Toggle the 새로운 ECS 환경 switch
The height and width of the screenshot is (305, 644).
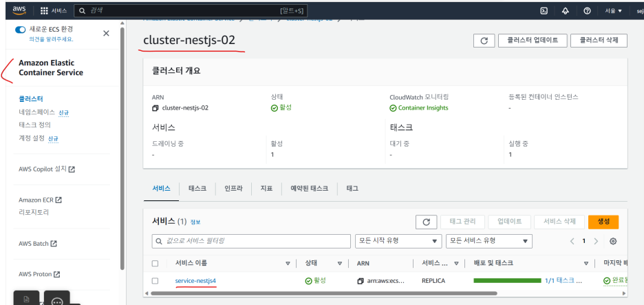point(20,30)
